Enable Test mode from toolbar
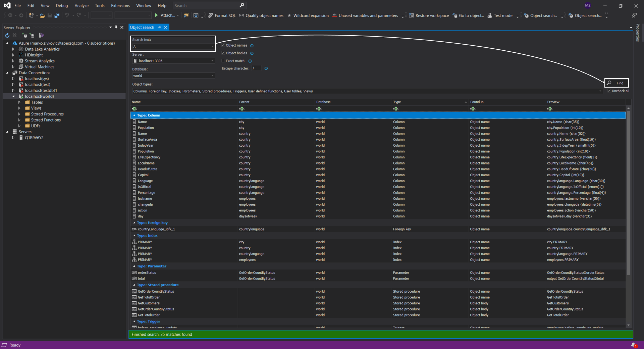Image resolution: width=644 pixels, height=349 pixels. click(x=500, y=15)
